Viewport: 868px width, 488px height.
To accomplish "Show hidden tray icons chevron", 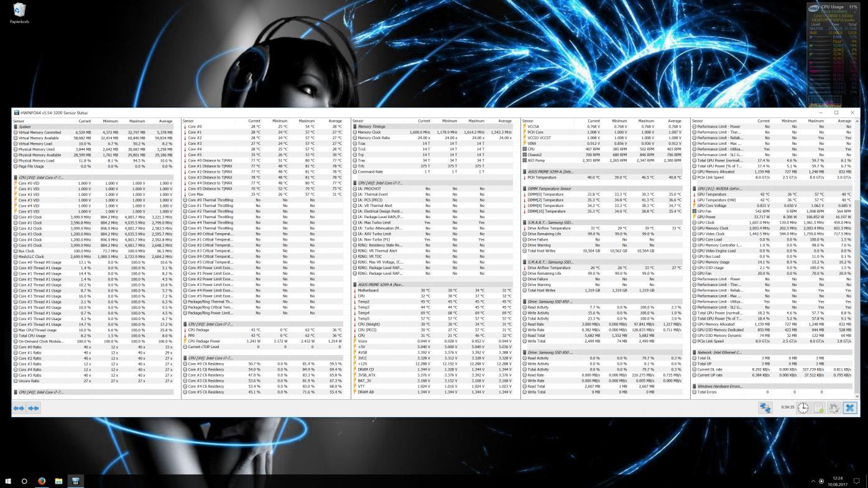I will point(813,481).
